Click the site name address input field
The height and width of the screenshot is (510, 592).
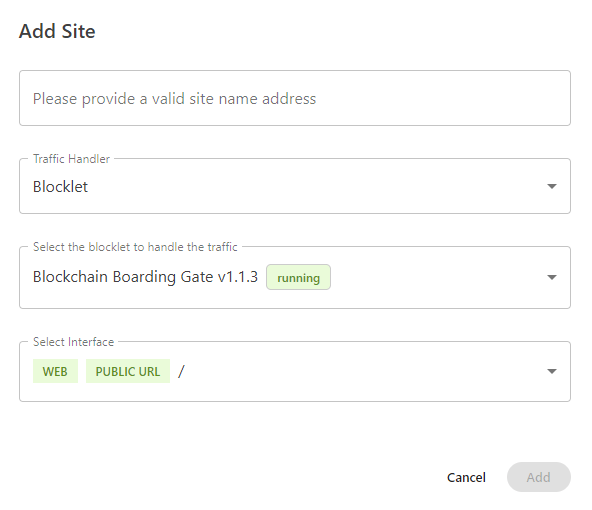[294, 98]
